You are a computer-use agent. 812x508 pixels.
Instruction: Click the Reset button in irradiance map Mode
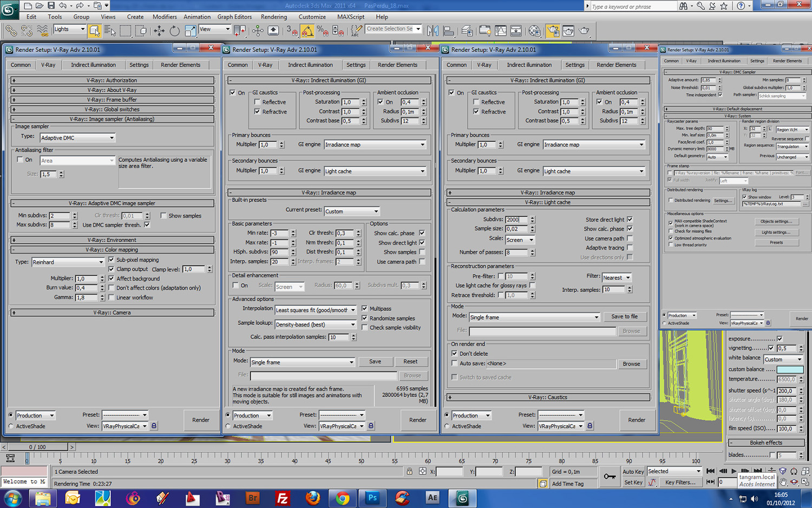(x=410, y=361)
